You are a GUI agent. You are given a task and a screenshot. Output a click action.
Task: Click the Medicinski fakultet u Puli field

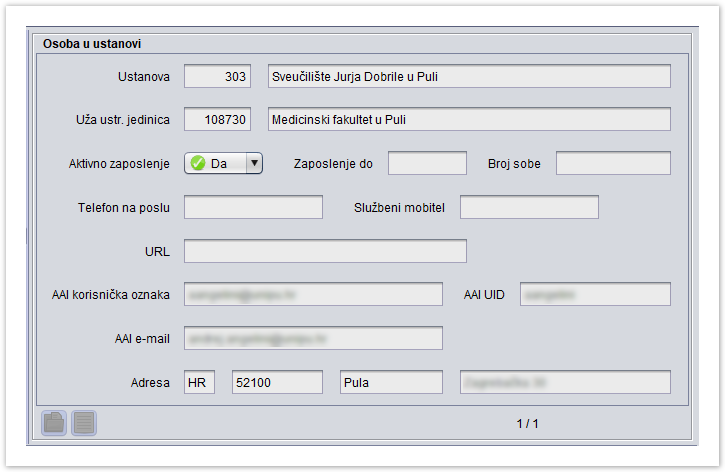(x=468, y=120)
